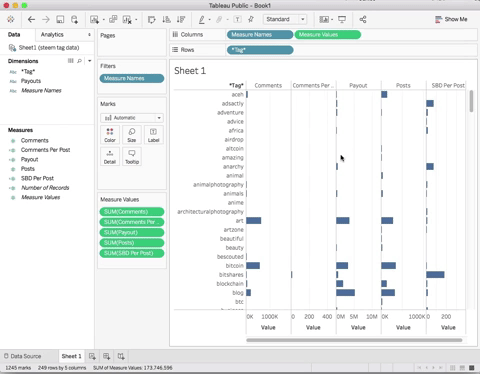The width and height of the screenshot is (480, 374).
Task: Redo with the forward arrow icon
Action: (46, 19)
